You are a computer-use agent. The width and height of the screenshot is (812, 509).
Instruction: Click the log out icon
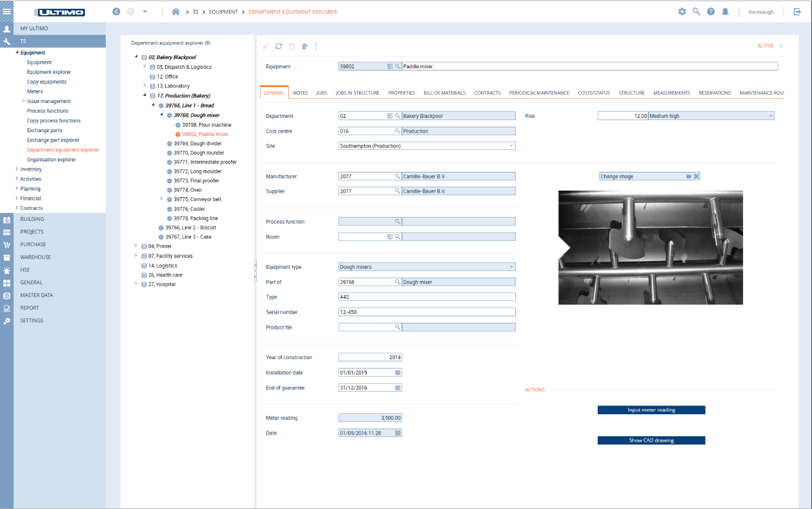click(x=798, y=11)
